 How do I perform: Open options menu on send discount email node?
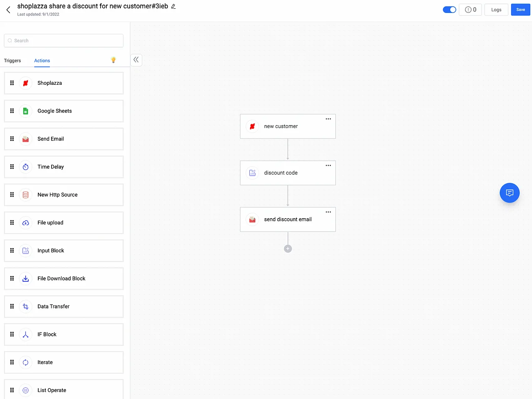(328, 212)
